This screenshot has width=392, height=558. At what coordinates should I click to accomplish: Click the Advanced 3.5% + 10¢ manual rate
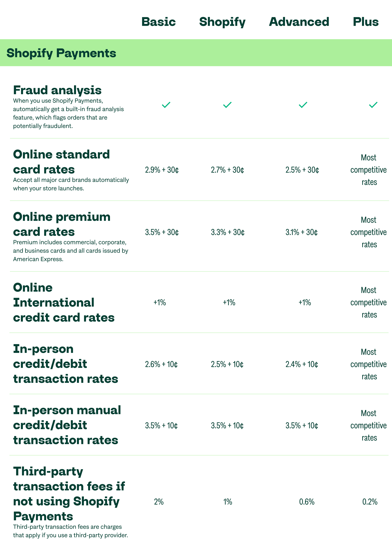(302, 425)
